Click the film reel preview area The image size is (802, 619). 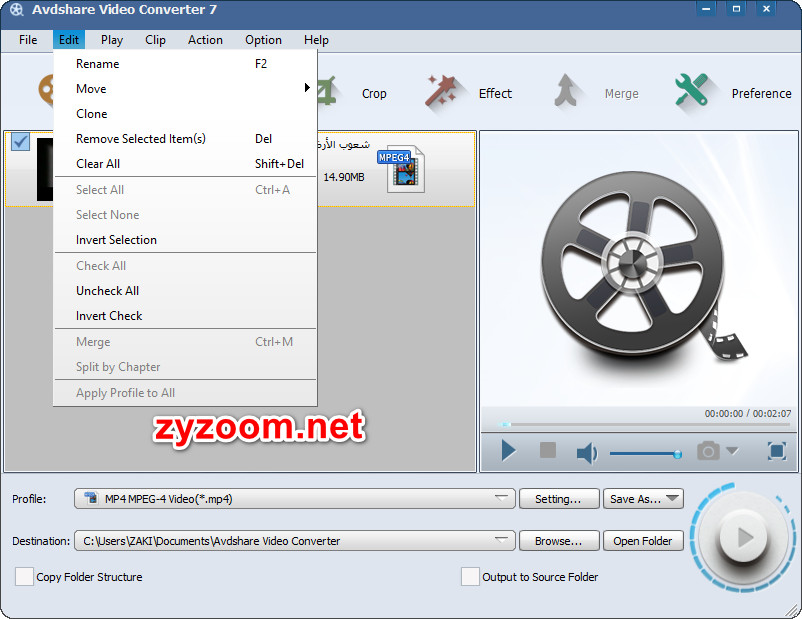pos(638,269)
